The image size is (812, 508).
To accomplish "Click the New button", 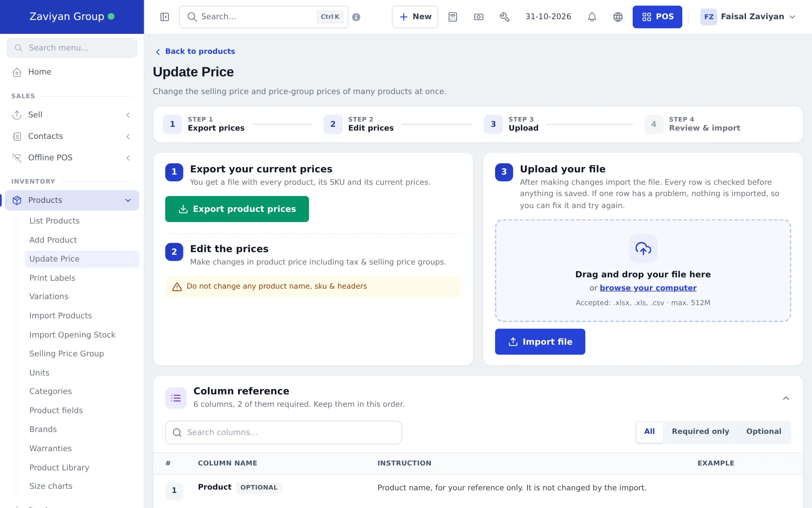I will click(x=415, y=17).
